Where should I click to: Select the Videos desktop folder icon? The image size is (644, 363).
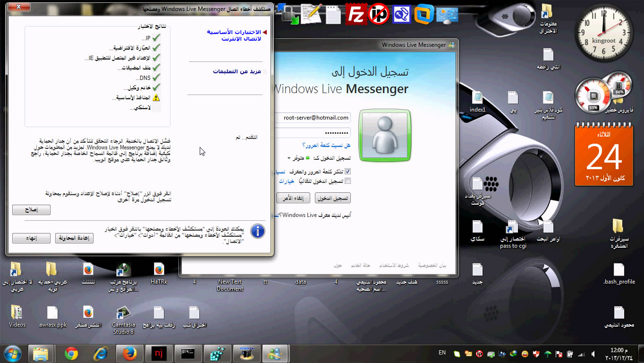[17, 317]
